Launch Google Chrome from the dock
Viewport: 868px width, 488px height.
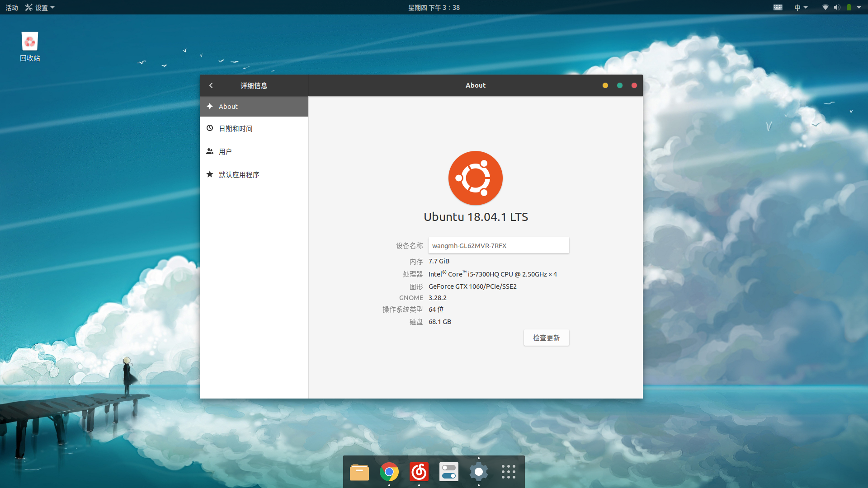pos(389,472)
